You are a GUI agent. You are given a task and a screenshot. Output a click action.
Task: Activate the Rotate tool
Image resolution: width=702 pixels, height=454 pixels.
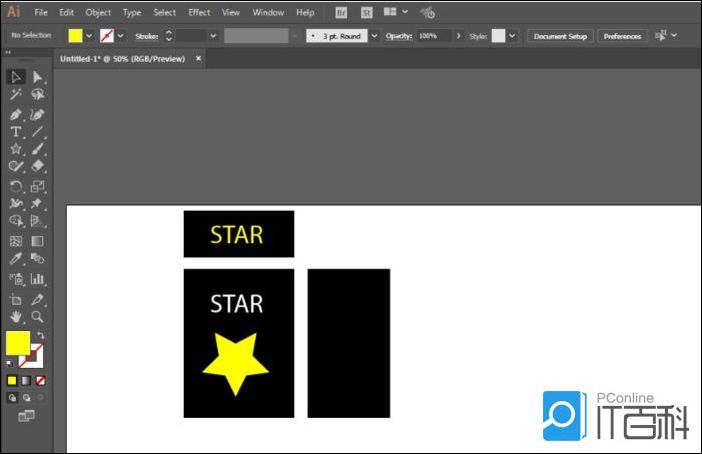tap(16, 186)
